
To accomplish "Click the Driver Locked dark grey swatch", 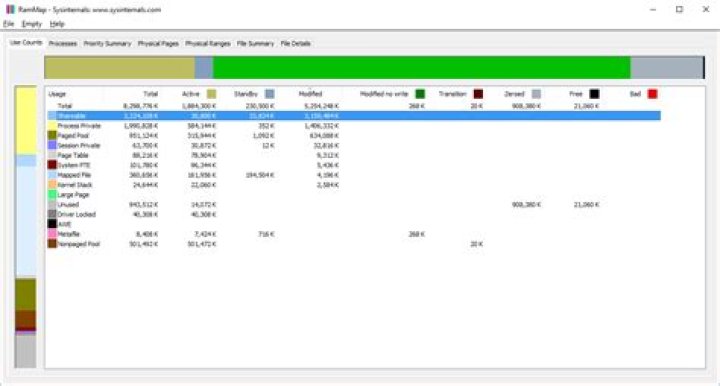I will point(52,214).
